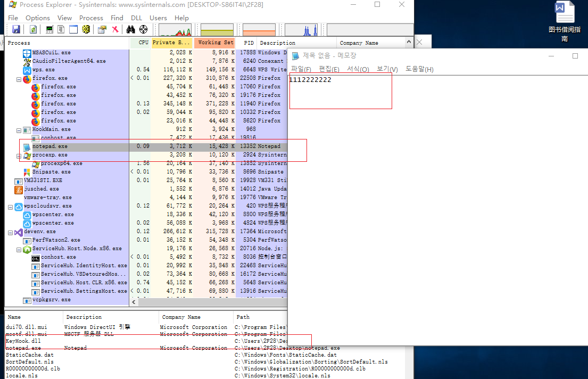Click the wpscloudsvr.exe cloud icon

pyautogui.click(x=19, y=207)
